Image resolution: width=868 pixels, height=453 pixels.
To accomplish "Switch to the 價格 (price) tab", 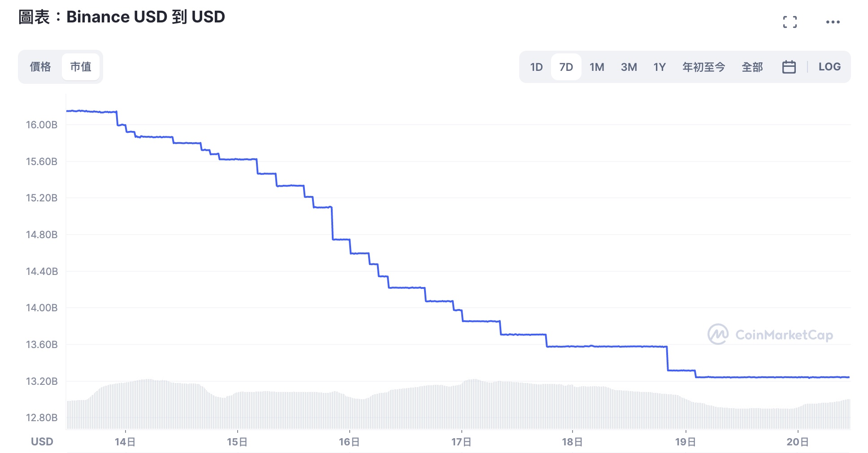I will [x=40, y=67].
